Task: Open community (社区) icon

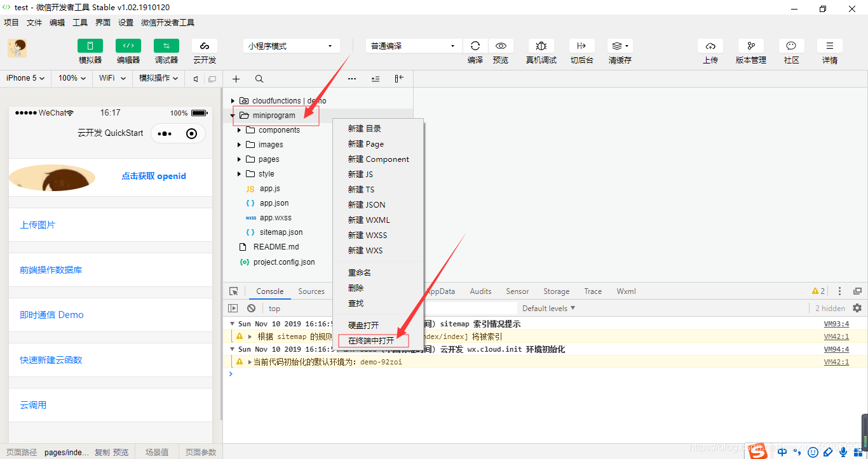Action: (791, 46)
